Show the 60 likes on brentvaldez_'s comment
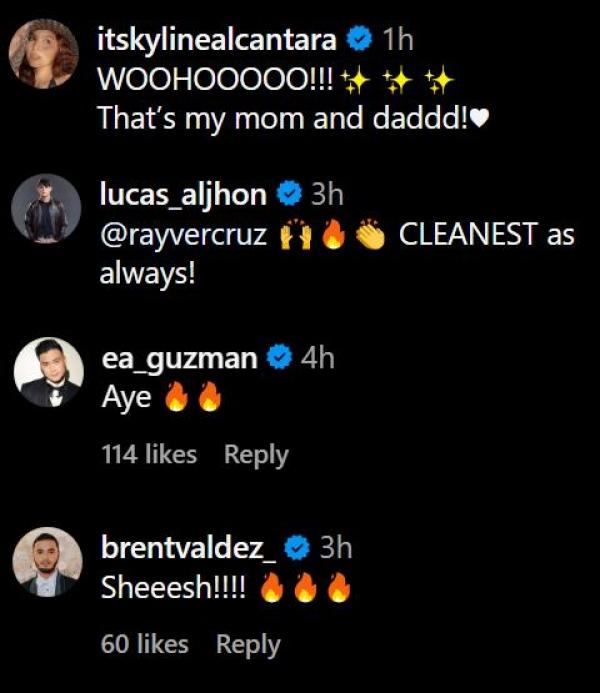 pyautogui.click(x=145, y=645)
